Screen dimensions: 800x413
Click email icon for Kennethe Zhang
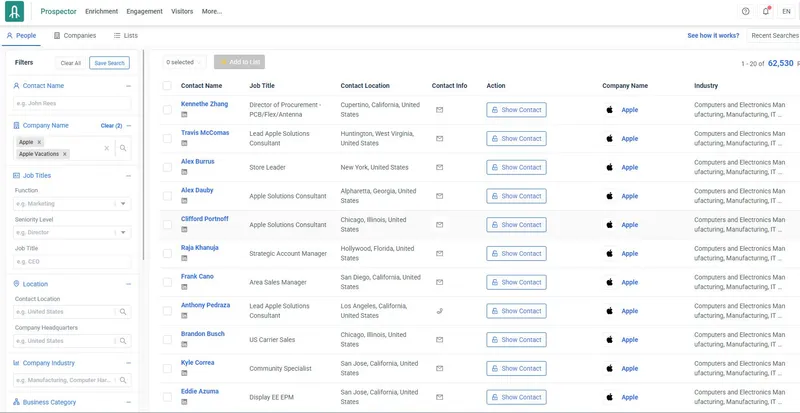[x=439, y=110]
